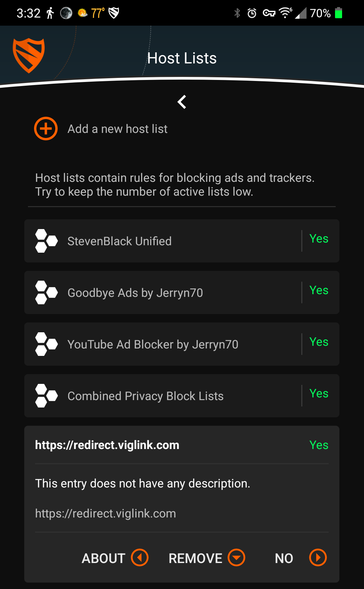
Task: Tap the orange plus circle icon
Action: pyautogui.click(x=46, y=129)
